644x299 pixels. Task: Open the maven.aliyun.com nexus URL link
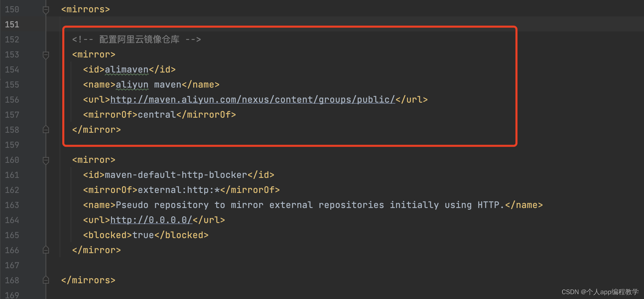253,100
